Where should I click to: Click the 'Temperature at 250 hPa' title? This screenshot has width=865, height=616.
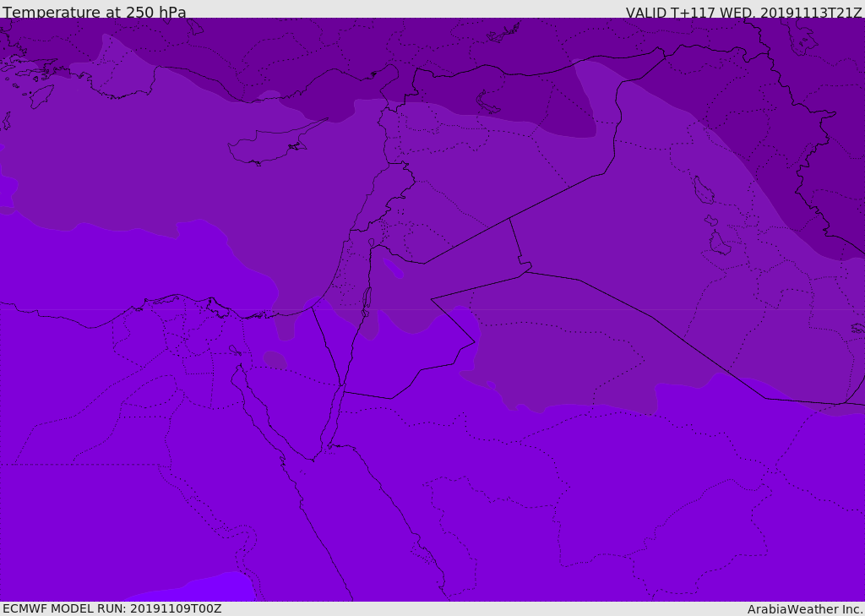pyautogui.click(x=95, y=12)
